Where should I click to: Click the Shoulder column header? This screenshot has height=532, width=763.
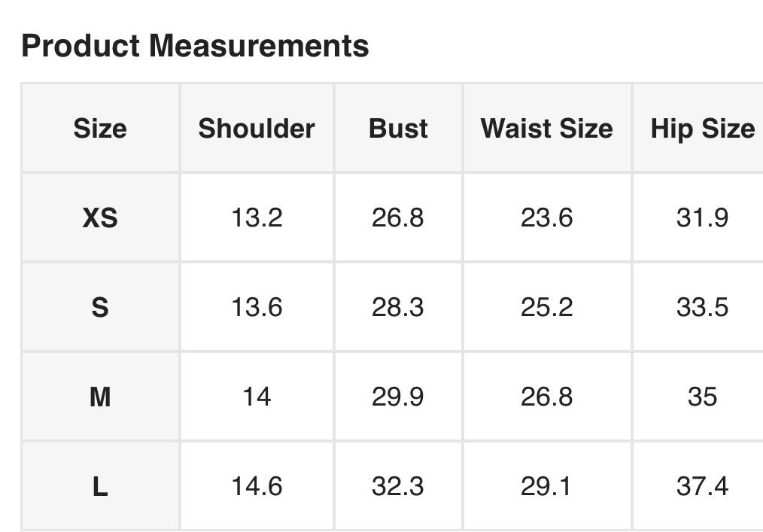[257, 129]
